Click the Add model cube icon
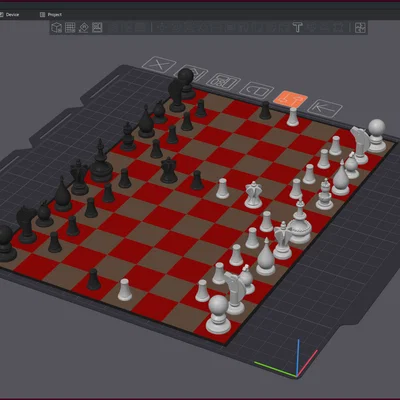400x400 pixels. (57, 27)
